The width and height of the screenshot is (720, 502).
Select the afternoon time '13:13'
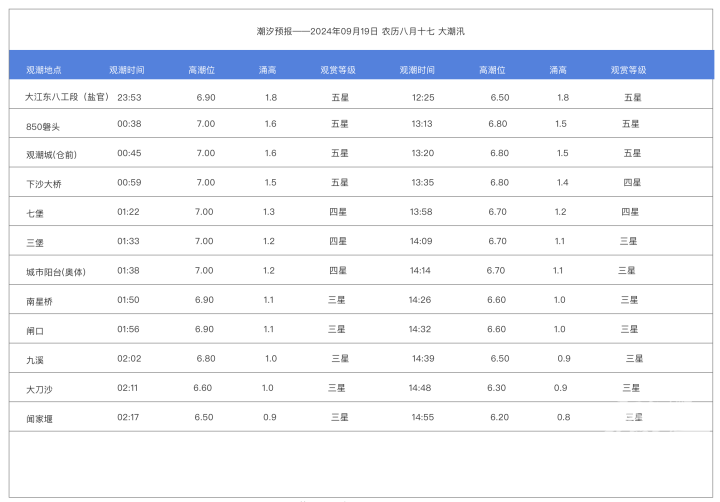click(x=422, y=124)
